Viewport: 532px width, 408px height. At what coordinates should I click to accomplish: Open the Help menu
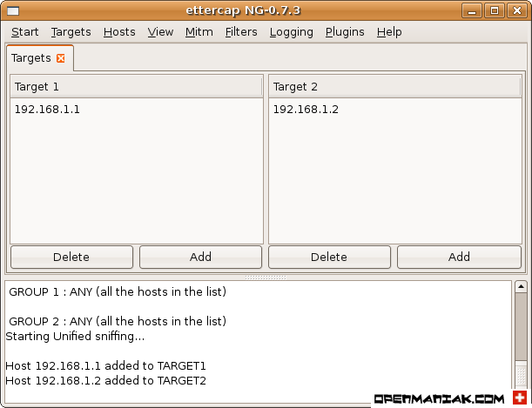(389, 32)
